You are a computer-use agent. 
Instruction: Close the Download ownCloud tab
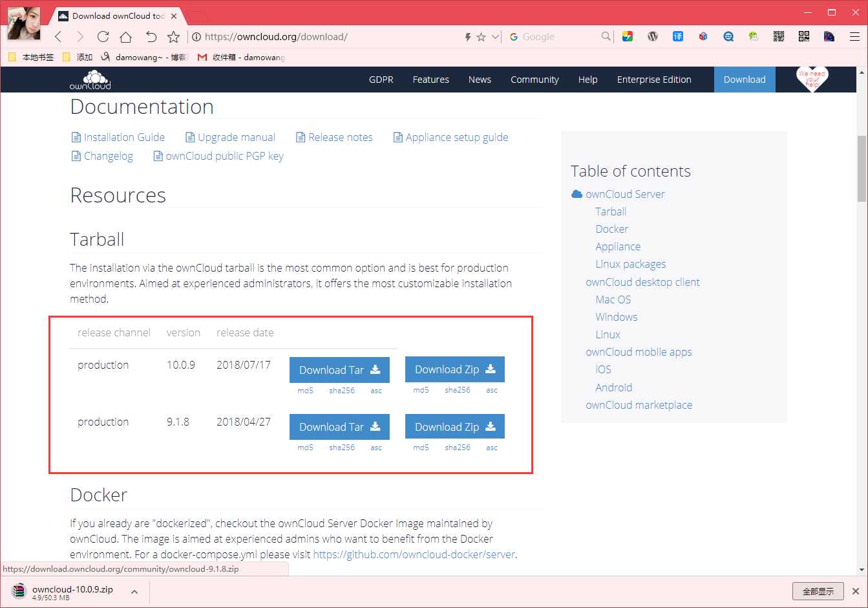tap(173, 16)
